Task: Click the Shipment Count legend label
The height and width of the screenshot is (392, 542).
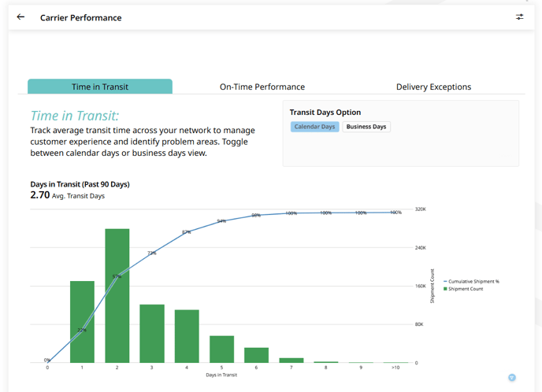Action: (x=466, y=289)
